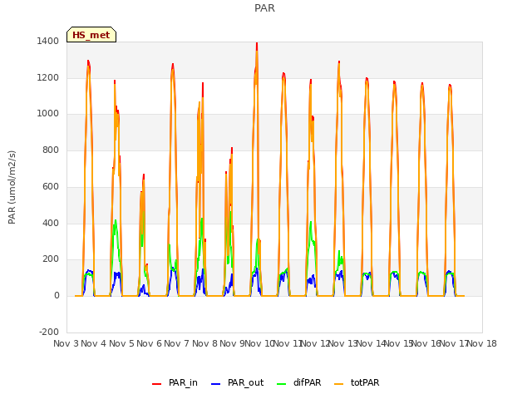The width and height of the screenshot is (532, 399).
Task: Toggle the PAR_in legend entry
Action: pos(175,382)
